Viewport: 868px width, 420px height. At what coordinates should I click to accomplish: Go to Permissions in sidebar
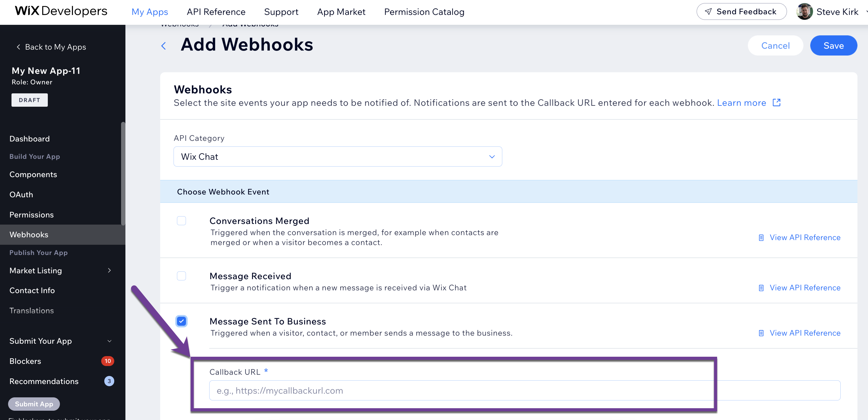pyautogui.click(x=32, y=215)
